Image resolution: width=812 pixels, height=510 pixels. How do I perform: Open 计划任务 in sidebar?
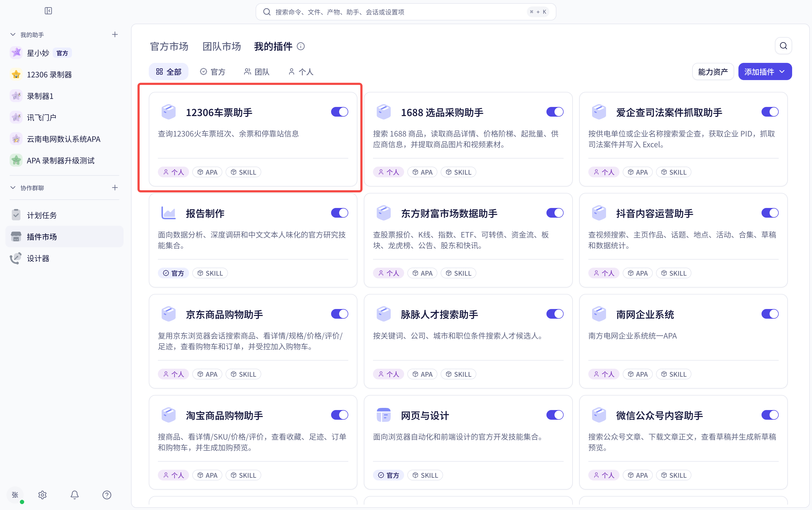(x=64, y=215)
